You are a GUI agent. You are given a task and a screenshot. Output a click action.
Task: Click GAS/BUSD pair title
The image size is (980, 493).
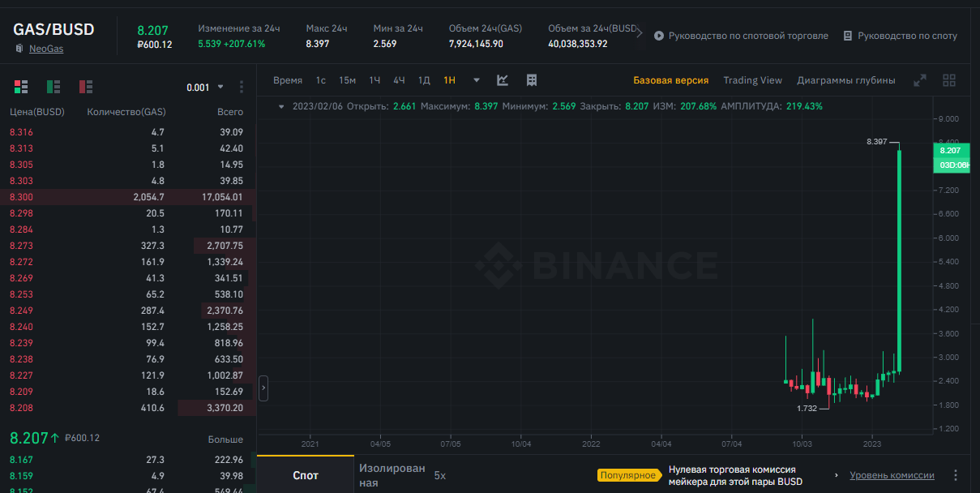coord(53,29)
